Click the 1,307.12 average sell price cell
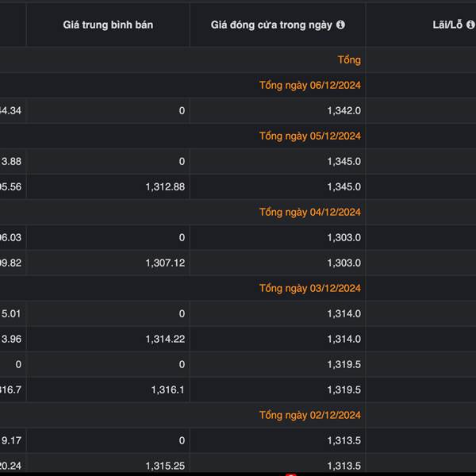Viewport: 476px width, 476px height. click(x=165, y=263)
